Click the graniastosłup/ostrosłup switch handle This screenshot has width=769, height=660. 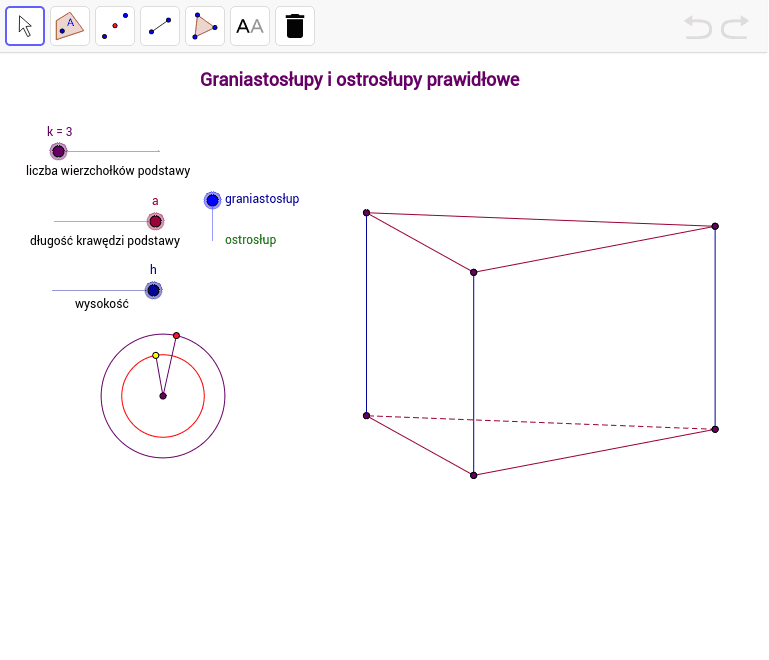click(x=212, y=200)
